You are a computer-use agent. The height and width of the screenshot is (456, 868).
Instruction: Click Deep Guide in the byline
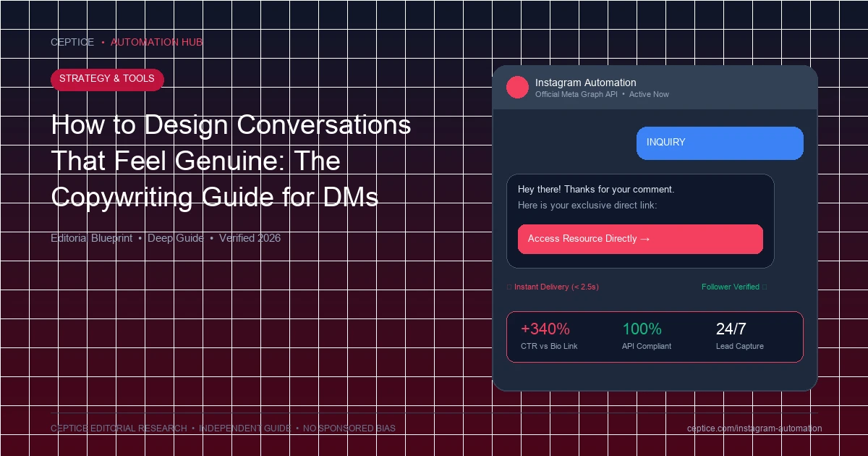point(176,238)
